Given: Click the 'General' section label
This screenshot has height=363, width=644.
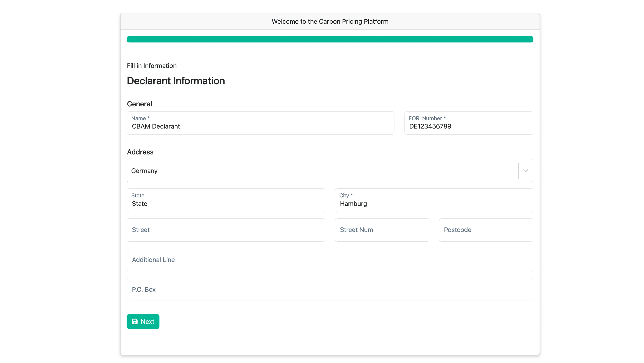Looking at the screenshot, I should (139, 104).
